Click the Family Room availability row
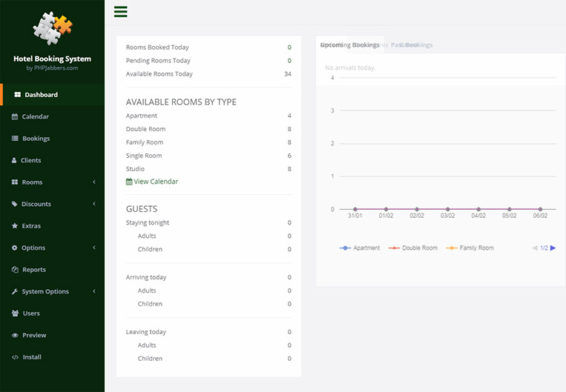Viewport: 566px width, 392px height. click(208, 142)
